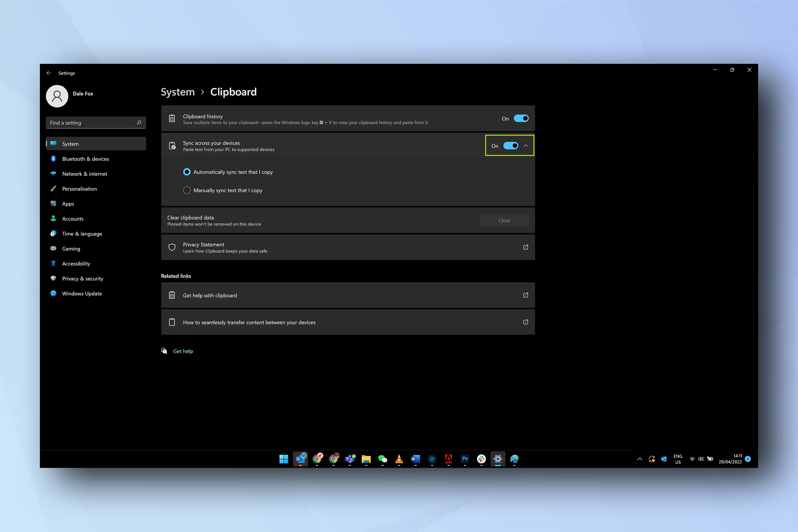Click the Bluetooth & devices icon
This screenshot has height=532, width=798.
[x=55, y=159]
